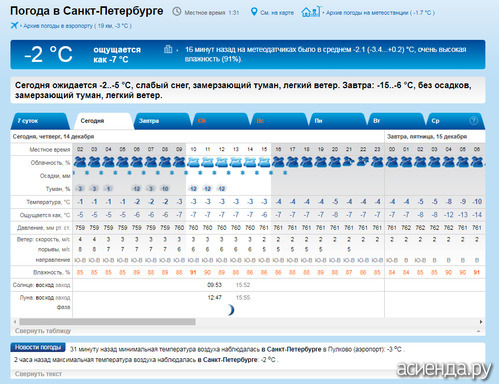
Task: Click the small collapse arrow right of Свернуть таблицу
Action: [479, 331]
